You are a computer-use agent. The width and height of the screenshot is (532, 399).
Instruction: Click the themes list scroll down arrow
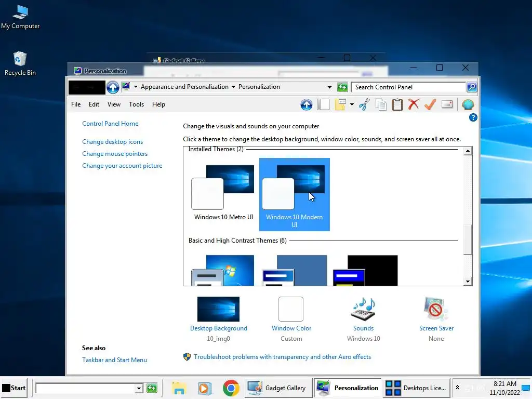point(468,281)
